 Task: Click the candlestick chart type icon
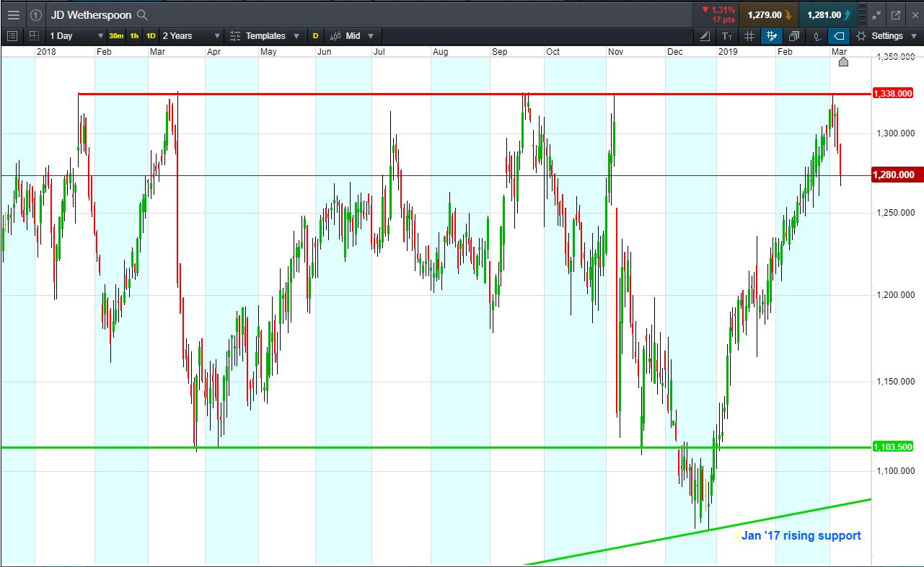coord(335,36)
